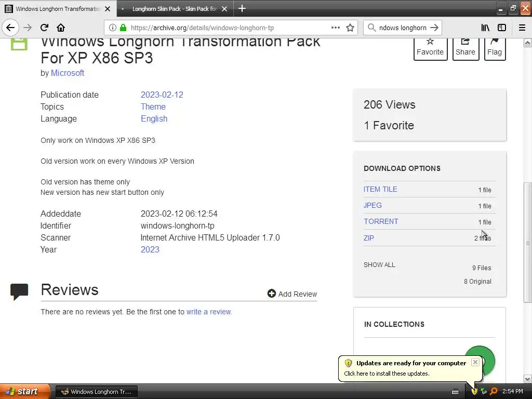Reload the current page
532x399 pixels.
click(45, 28)
